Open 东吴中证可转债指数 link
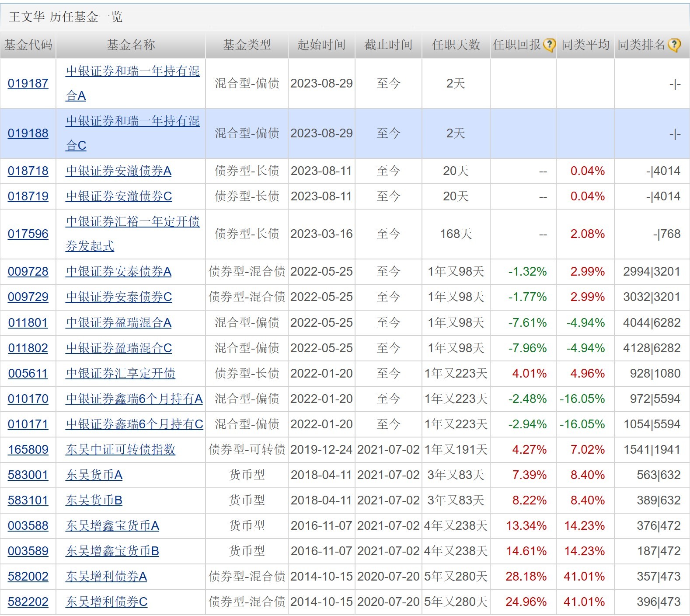The height and width of the screenshot is (616, 690). pos(121,449)
